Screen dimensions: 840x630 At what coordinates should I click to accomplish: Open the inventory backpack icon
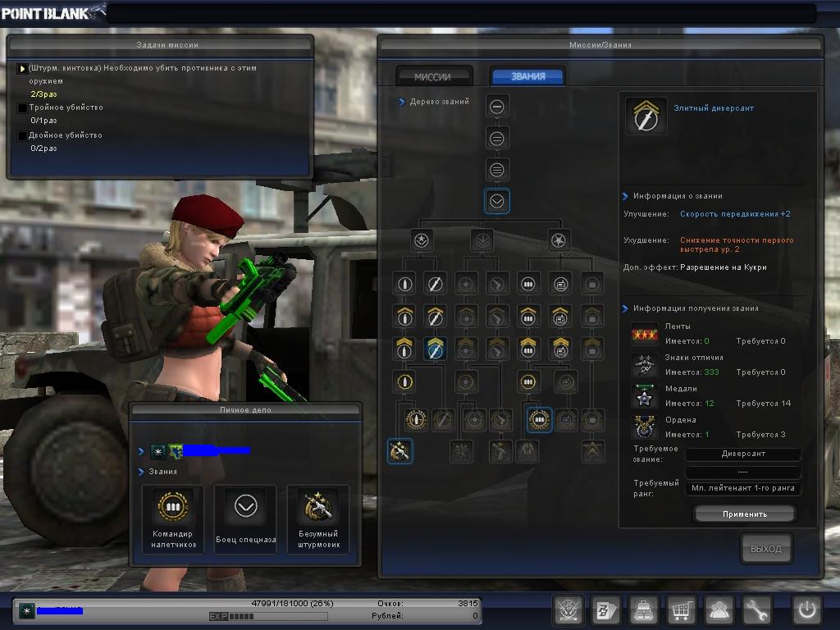pyautogui.click(x=643, y=610)
